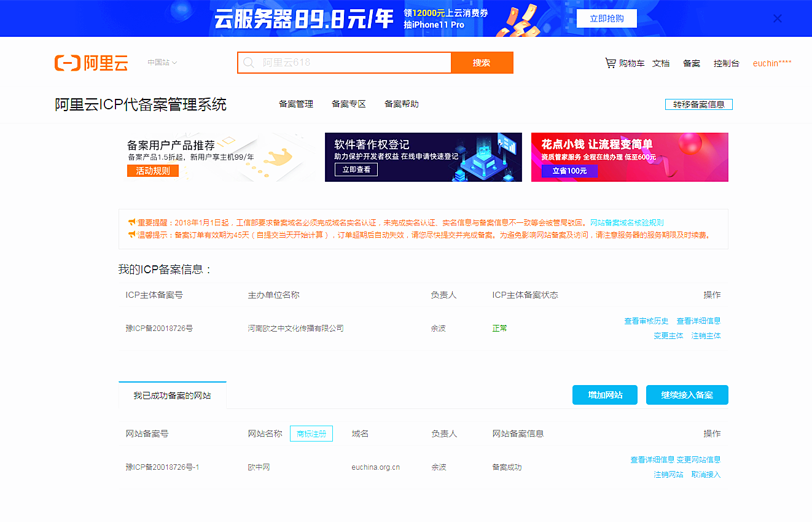Click the 注销主体 link
Viewport: 812px width, 522px height.
tap(706, 336)
